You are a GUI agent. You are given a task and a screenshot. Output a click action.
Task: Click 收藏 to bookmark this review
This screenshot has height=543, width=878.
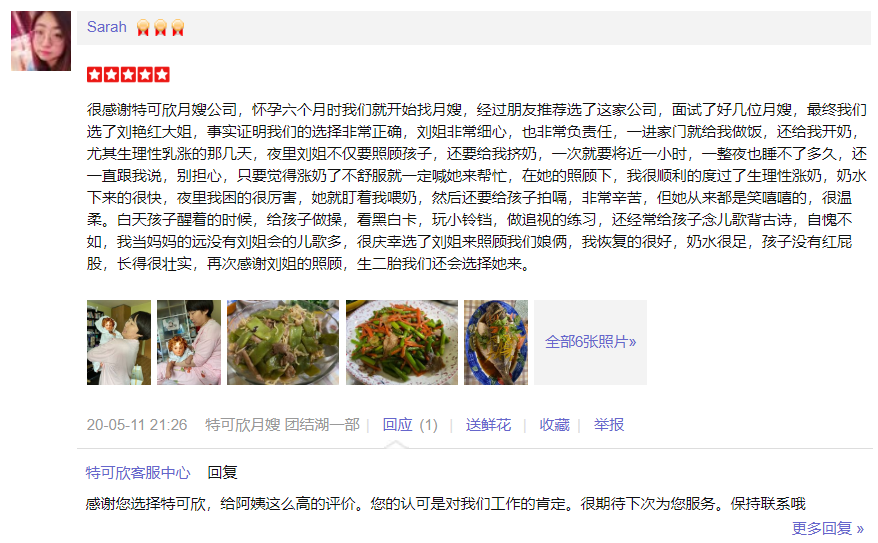[554, 425]
